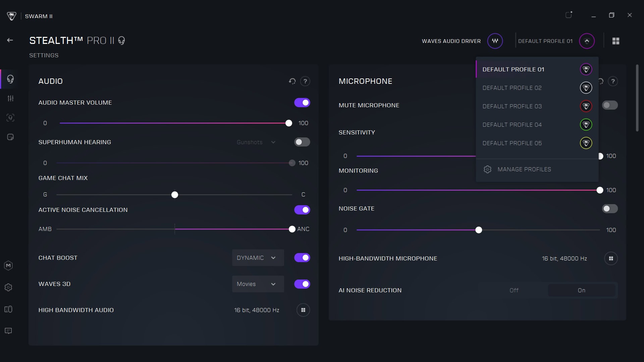The width and height of the screenshot is (644, 362).
Task: Collapse the profile dropdown chevron button
Action: (x=587, y=41)
